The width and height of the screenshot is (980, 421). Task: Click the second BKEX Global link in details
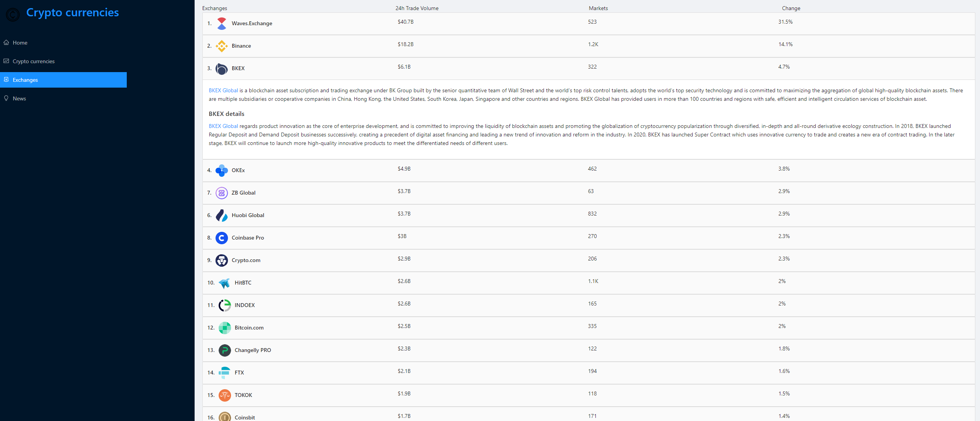pos(223,126)
